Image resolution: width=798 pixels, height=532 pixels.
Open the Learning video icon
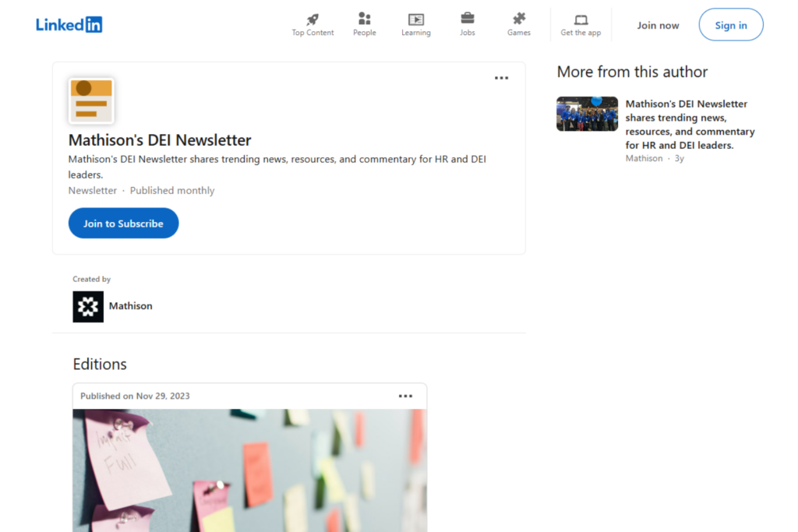[416, 19]
